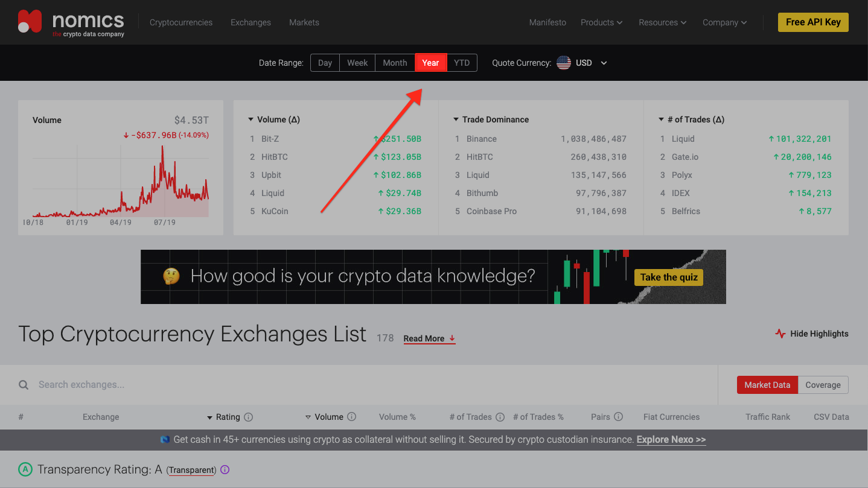Click the Volume year chart

coord(121,182)
